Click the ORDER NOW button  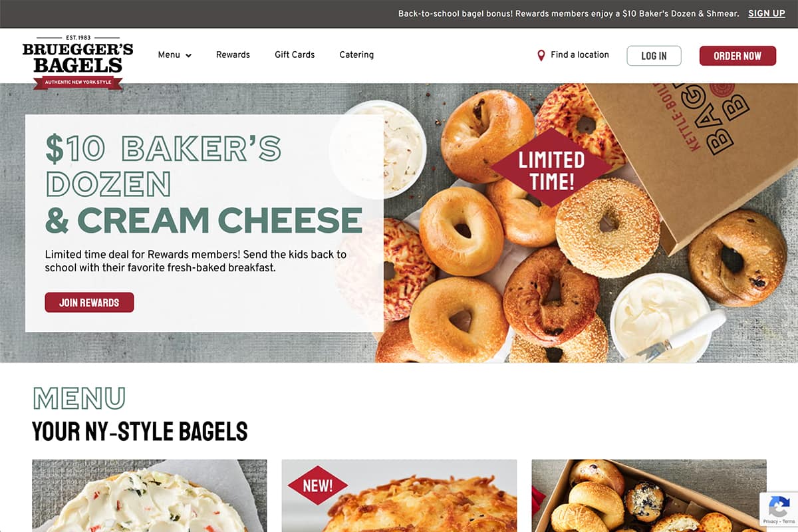737,56
